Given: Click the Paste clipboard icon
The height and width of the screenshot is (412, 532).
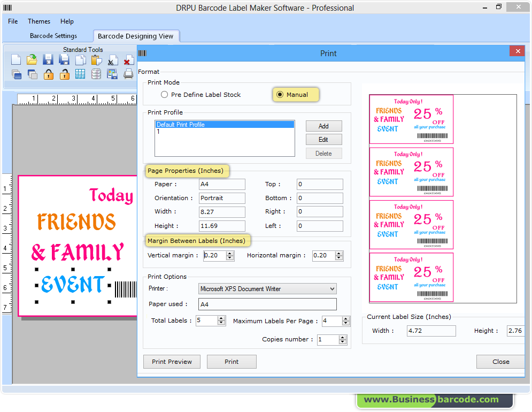Looking at the screenshot, I should pyautogui.click(x=96, y=60).
